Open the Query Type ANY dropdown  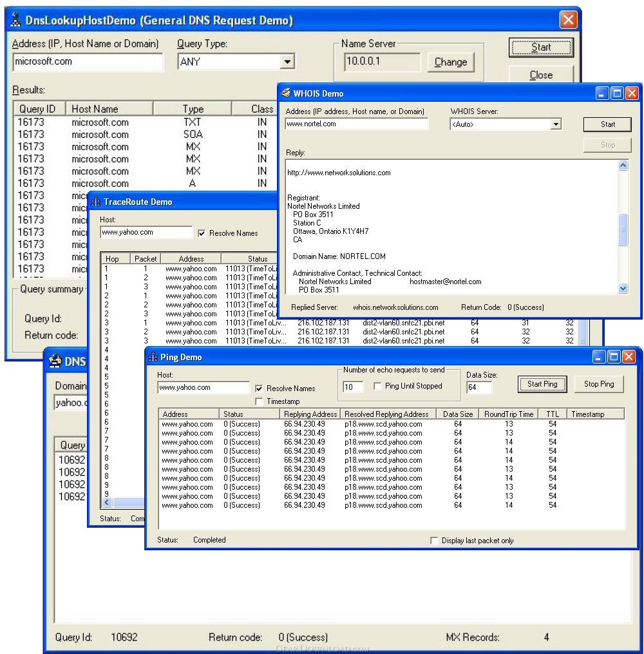287,62
